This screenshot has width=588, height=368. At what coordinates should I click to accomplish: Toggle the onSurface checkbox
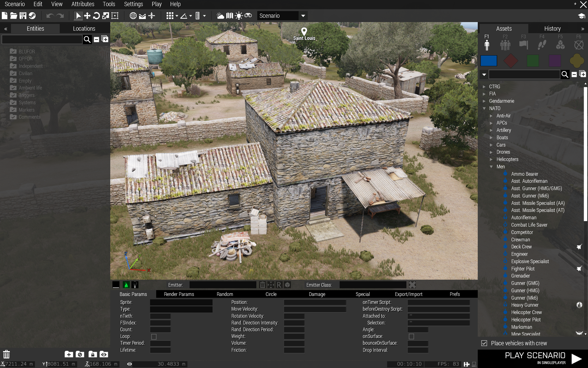click(411, 336)
